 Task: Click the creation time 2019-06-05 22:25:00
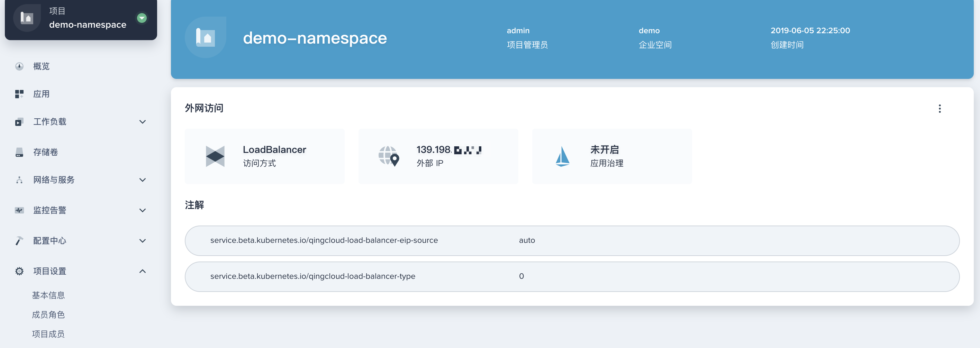[810, 30]
